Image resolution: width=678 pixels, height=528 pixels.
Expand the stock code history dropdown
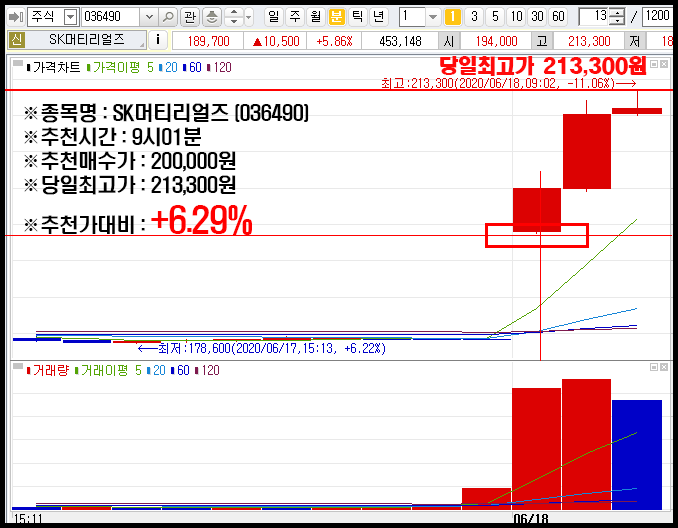coord(149,17)
